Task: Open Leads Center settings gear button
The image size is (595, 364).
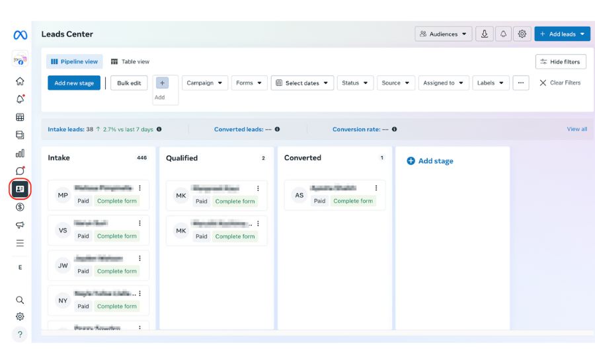Action: pyautogui.click(x=522, y=34)
